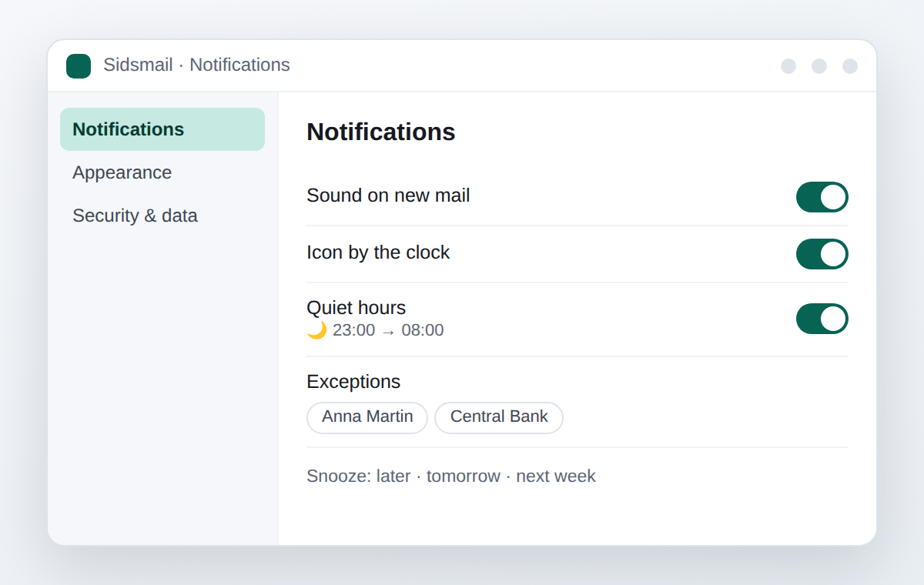924x585 pixels.
Task: Select the Anna Martin exception chip
Action: coord(367,417)
